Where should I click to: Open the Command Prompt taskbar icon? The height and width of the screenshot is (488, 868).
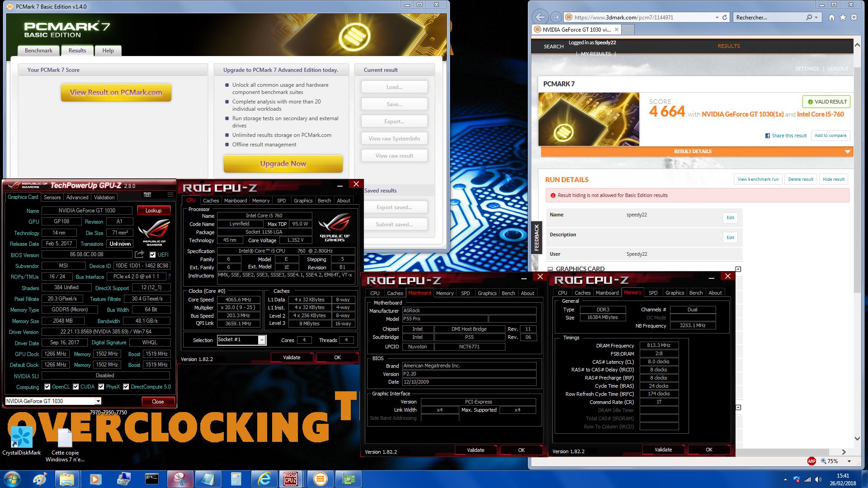pyautogui.click(x=152, y=479)
